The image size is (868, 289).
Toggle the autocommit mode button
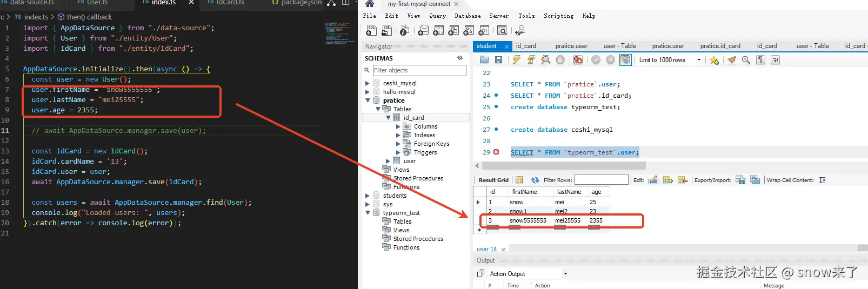click(x=625, y=60)
